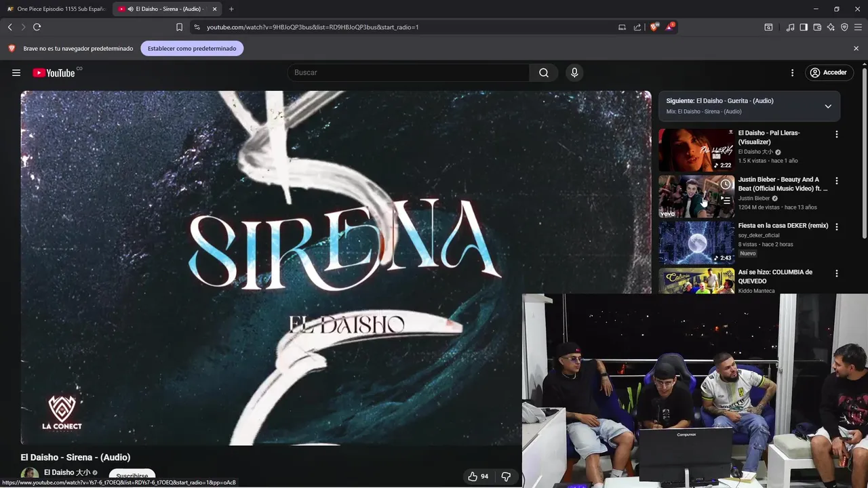Open El Daisho Pal Lleras thumbnail
Viewport: 868px width, 488px height.
click(696, 150)
